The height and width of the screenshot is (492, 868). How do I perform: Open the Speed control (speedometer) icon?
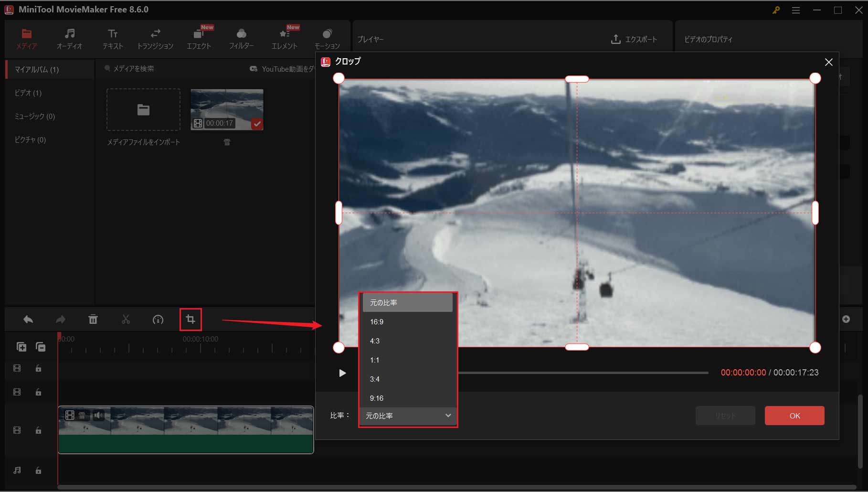point(158,319)
